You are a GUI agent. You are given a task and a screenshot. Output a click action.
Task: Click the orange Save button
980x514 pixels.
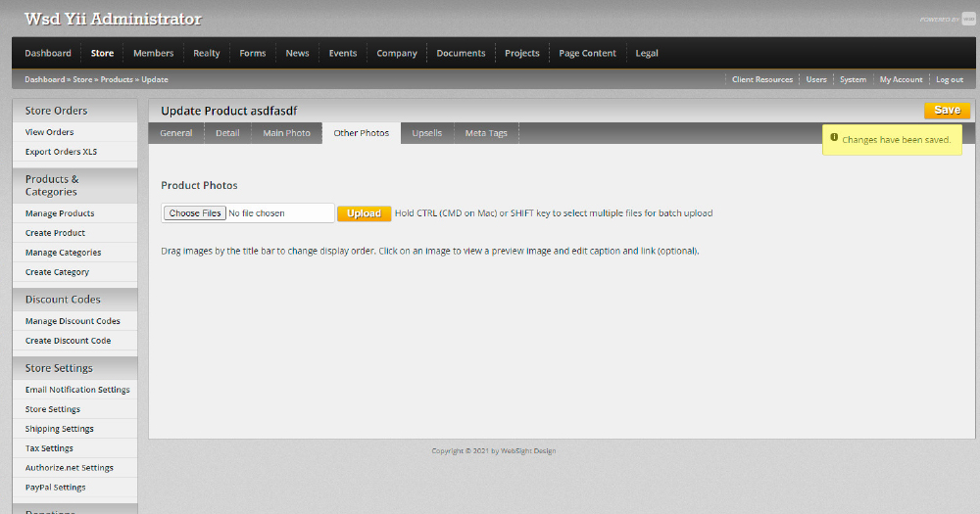click(x=947, y=110)
